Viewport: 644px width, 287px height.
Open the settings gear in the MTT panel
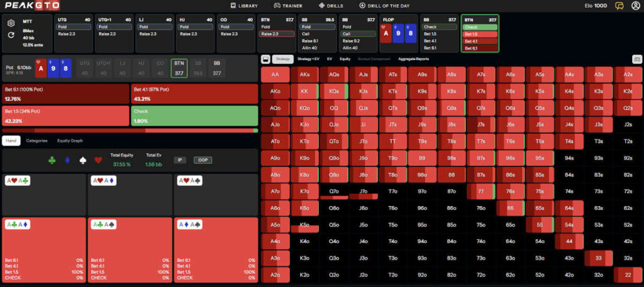(x=11, y=23)
